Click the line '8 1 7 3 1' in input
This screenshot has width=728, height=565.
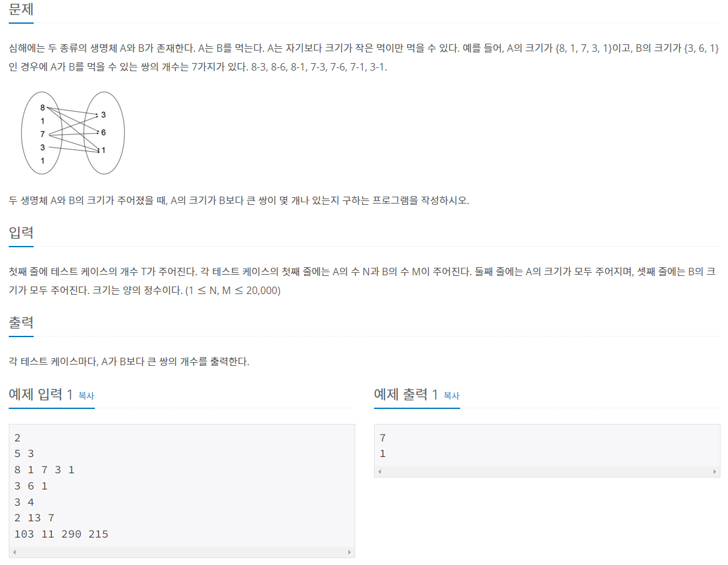pyautogui.click(x=44, y=470)
